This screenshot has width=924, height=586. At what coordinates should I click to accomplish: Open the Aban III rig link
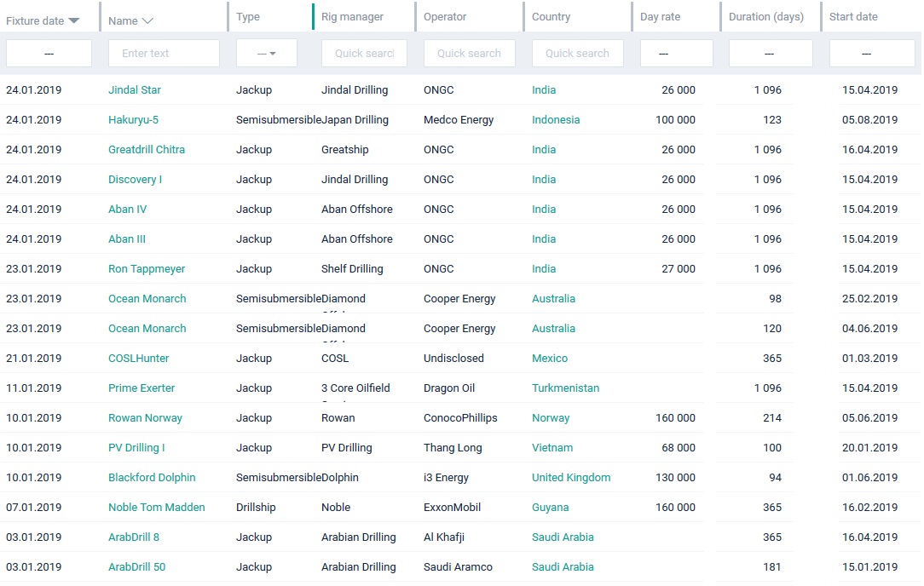coord(127,239)
